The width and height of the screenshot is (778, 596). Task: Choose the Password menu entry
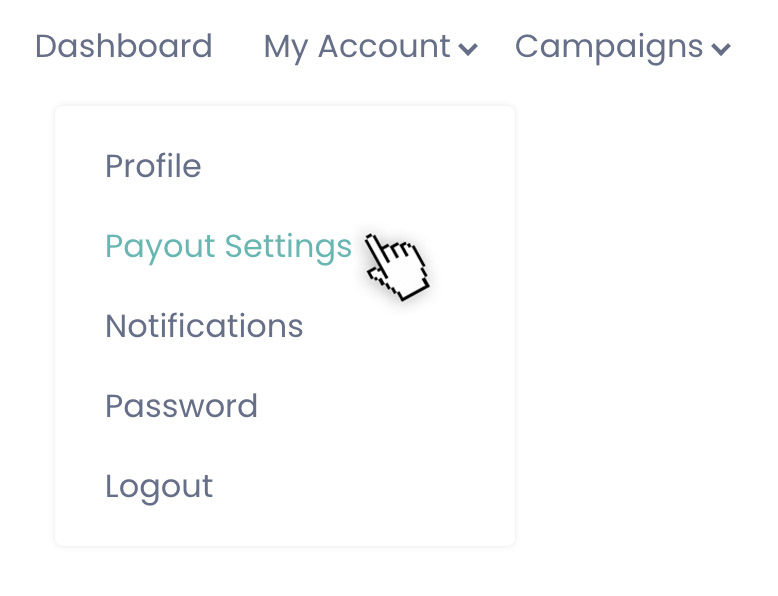click(181, 406)
